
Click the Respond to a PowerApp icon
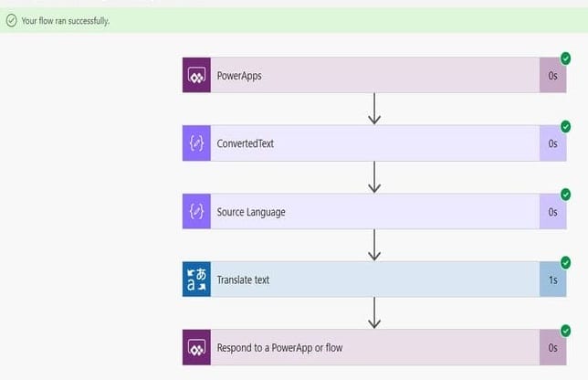(196, 347)
